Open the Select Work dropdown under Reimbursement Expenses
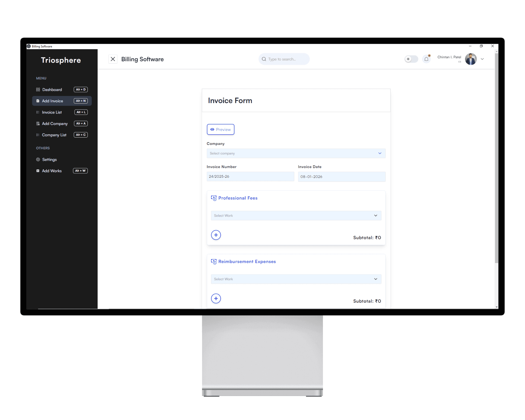The width and height of the screenshot is (525, 420). [x=296, y=279]
